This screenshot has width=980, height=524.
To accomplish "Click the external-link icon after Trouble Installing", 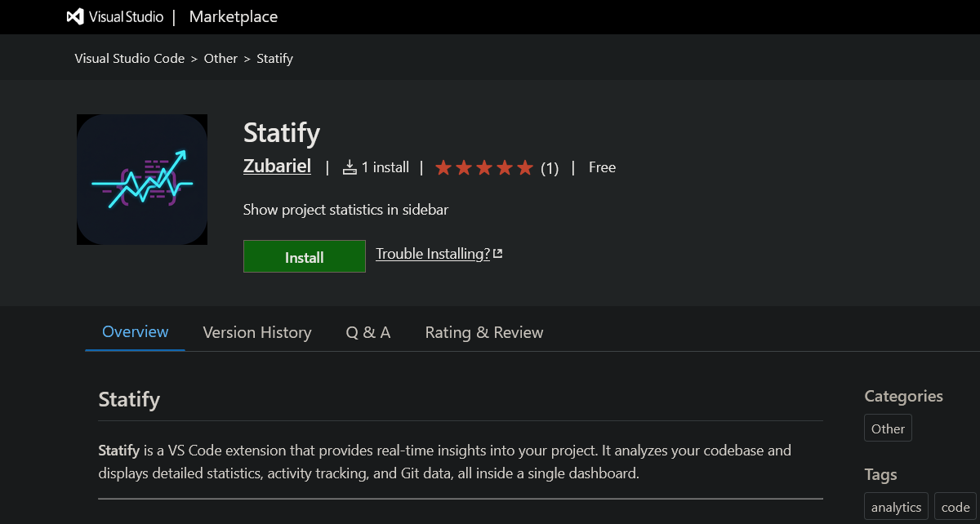I will click(497, 253).
